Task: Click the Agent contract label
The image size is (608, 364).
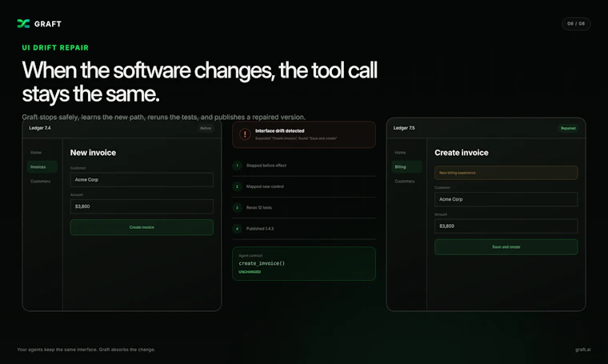Action: point(250,255)
